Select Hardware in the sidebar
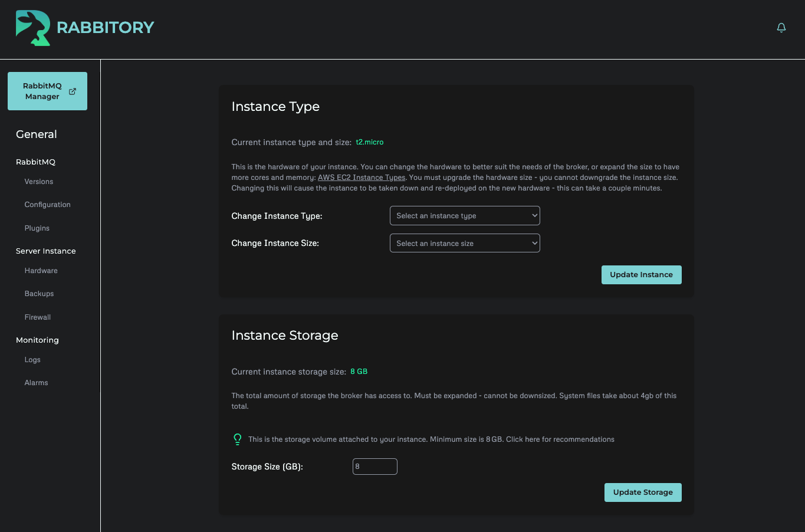 [x=41, y=270]
